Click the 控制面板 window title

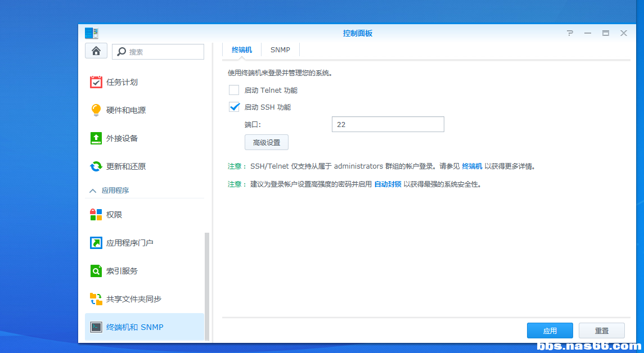point(358,33)
